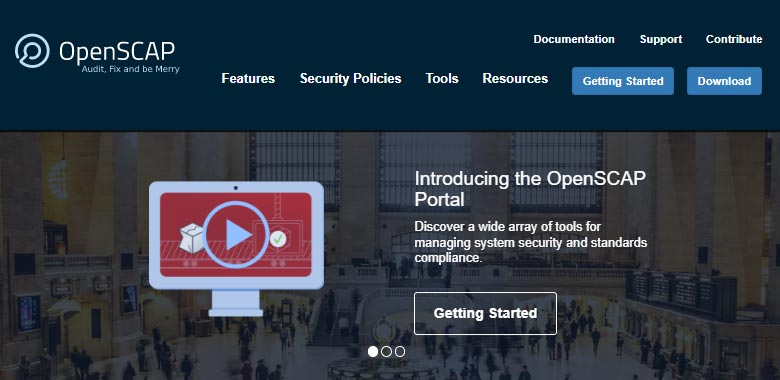Select the first carousel slide dot
780x380 pixels.
pos(373,352)
